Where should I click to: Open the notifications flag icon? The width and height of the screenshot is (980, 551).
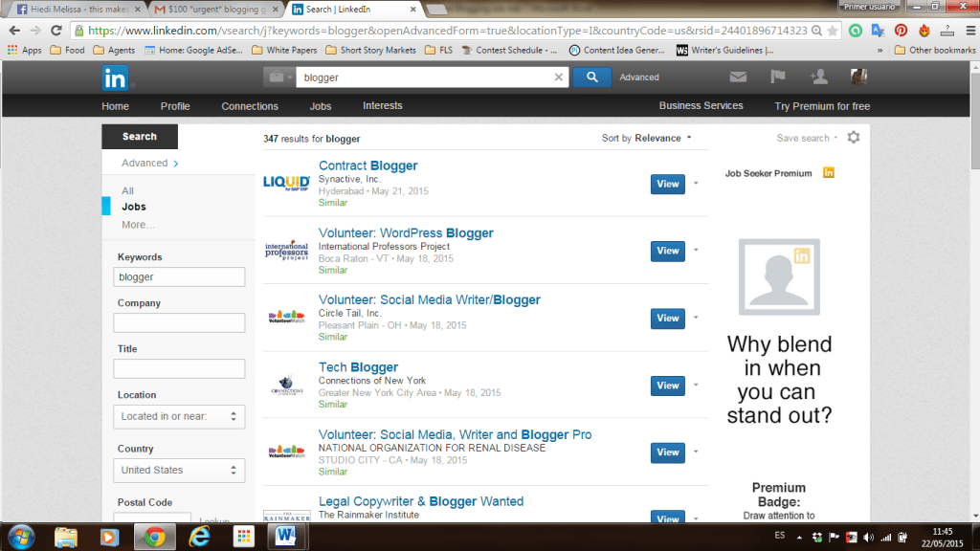point(777,77)
